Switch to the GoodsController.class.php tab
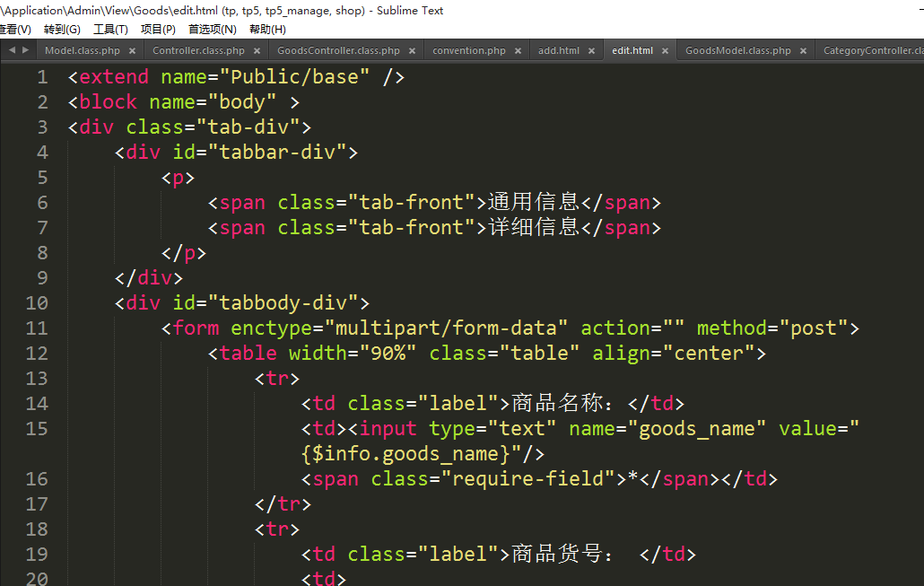The image size is (924, 586). click(338, 51)
